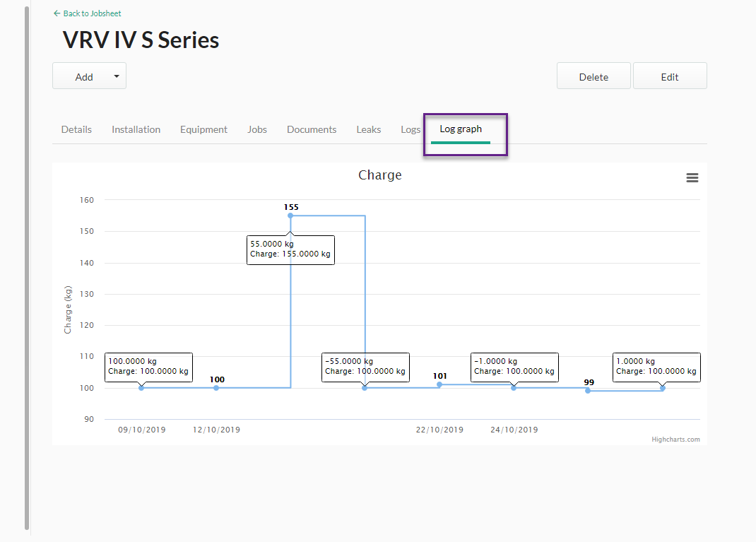
Task: Click the data point labeled 99
Action: tap(588, 391)
